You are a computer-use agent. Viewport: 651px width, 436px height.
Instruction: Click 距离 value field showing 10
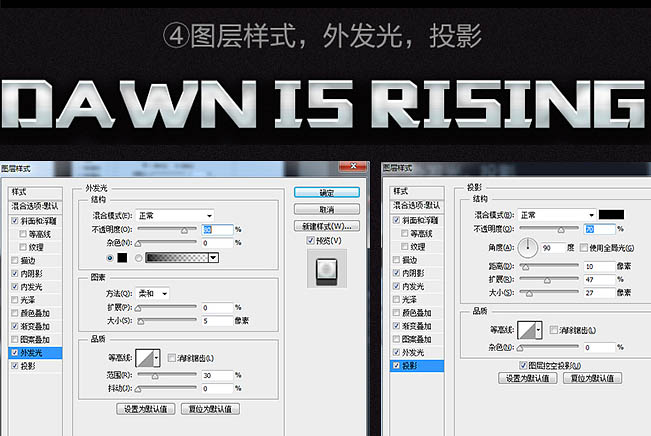tap(600, 266)
